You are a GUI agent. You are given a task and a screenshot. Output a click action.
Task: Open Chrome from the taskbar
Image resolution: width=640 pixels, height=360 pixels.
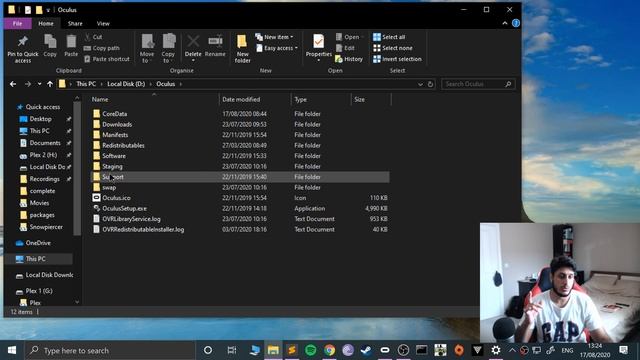(329, 350)
